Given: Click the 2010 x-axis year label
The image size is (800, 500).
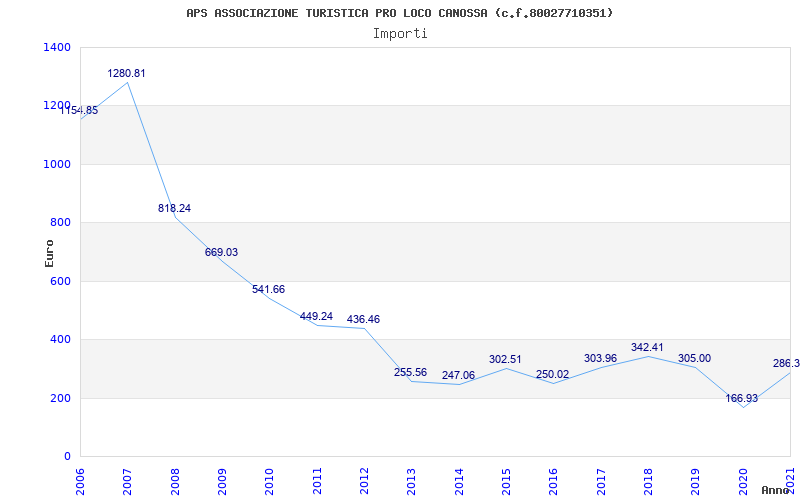Looking at the screenshot, I should [269, 482].
